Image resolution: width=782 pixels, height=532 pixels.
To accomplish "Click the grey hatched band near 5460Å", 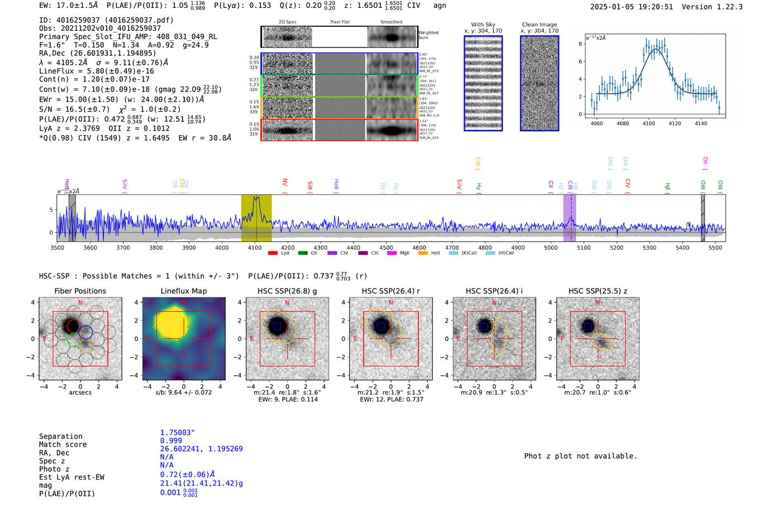I will [703, 218].
